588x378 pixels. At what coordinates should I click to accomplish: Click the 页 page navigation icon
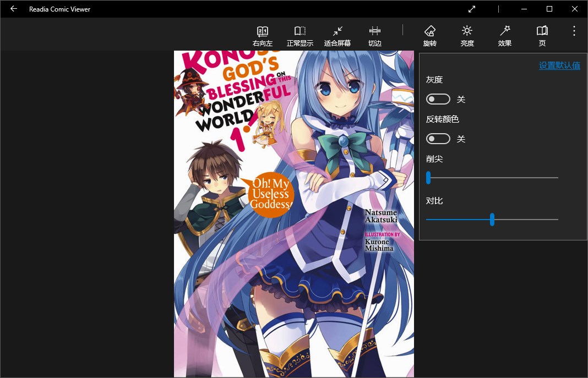click(542, 35)
